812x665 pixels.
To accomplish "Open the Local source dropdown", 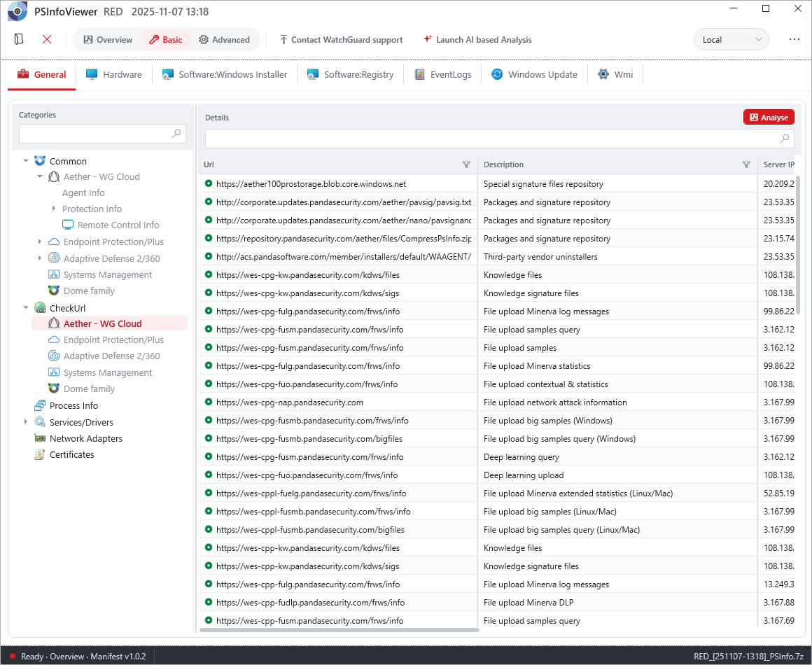I will [731, 39].
